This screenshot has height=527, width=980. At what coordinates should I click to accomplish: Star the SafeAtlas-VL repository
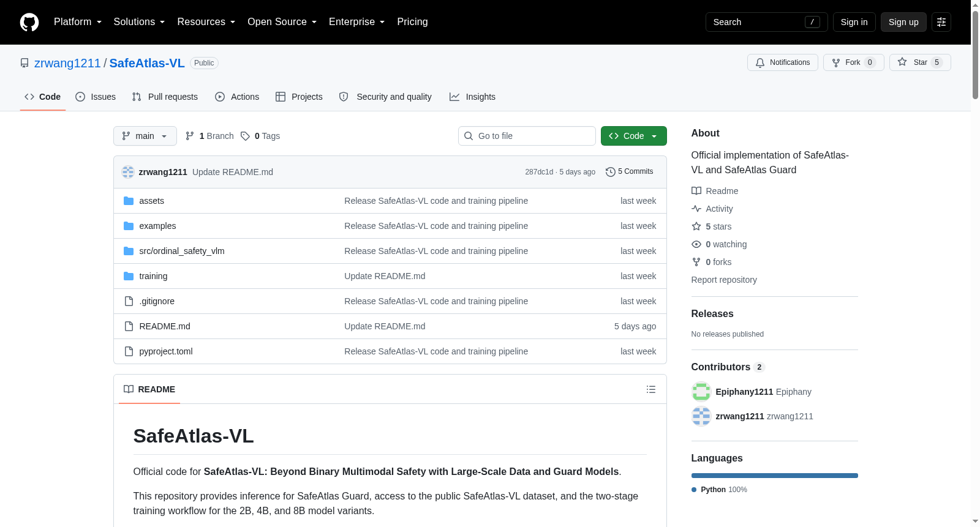coord(920,62)
